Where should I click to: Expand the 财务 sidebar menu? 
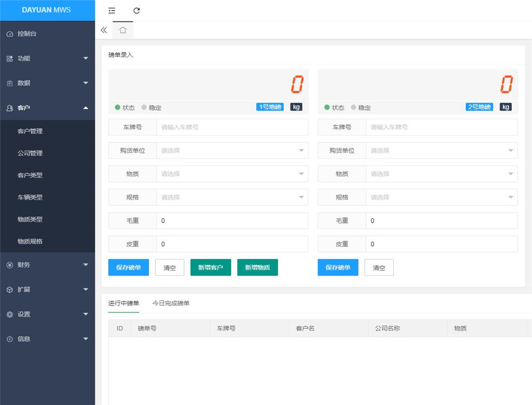click(x=47, y=265)
